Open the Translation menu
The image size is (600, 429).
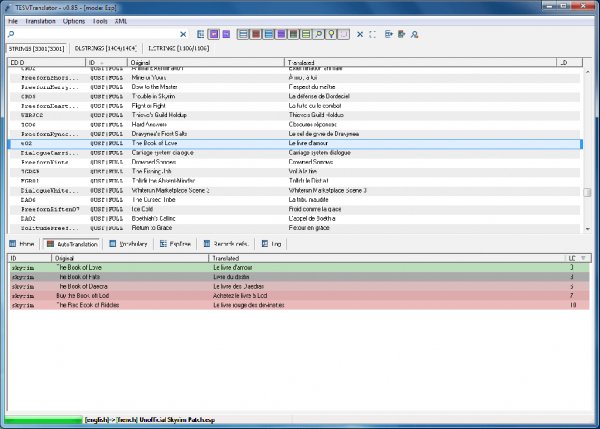pos(40,21)
